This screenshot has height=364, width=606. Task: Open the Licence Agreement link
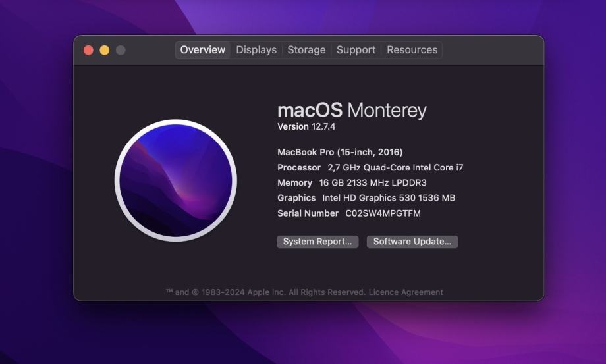point(406,292)
